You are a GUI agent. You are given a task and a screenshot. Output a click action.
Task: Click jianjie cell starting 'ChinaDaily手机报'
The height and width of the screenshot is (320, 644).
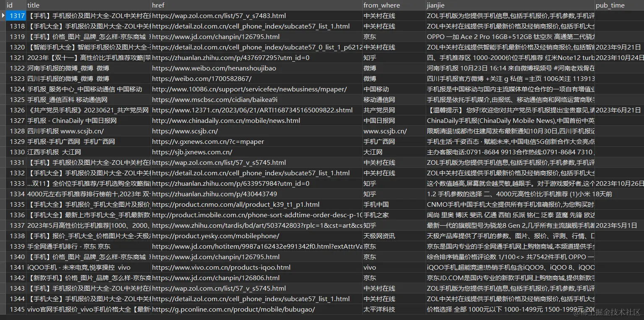pos(510,121)
